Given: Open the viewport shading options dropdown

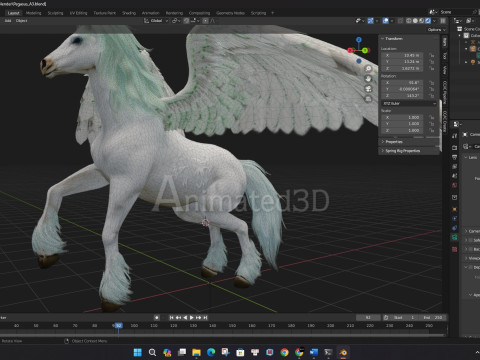Looking at the screenshot, I should tap(434, 21).
